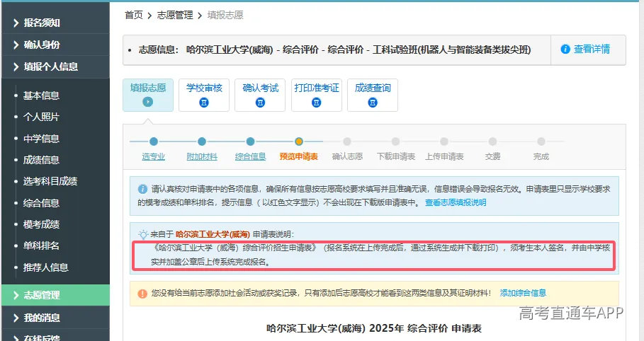Click the blue info icon beside 查看详情
Viewport: 644px width, 341px height.
[565, 50]
